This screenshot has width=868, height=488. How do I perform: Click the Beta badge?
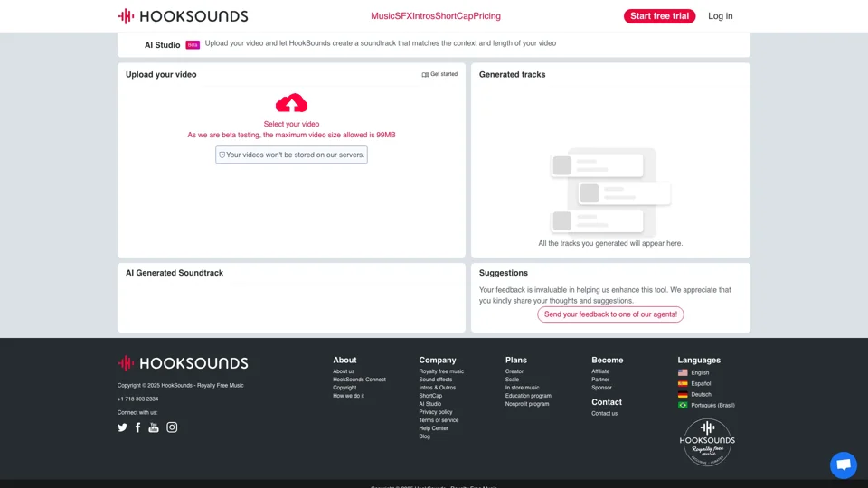pos(193,45)
